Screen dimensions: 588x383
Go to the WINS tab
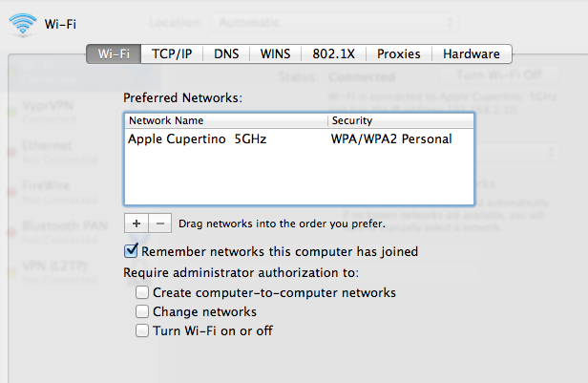click(275, 54)
